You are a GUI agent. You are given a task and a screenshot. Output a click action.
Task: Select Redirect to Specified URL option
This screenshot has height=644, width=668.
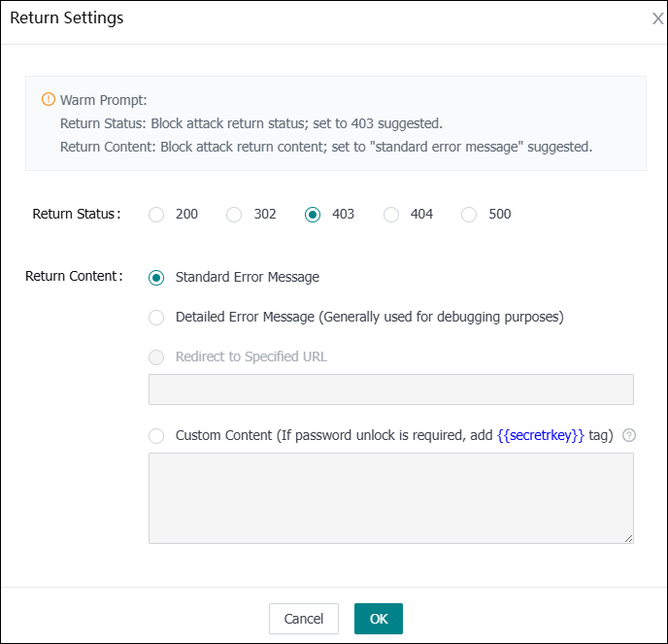156,356
